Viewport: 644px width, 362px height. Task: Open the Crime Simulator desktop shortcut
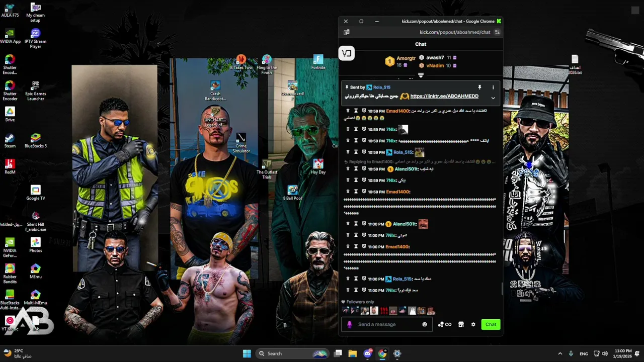pos(241,143)
